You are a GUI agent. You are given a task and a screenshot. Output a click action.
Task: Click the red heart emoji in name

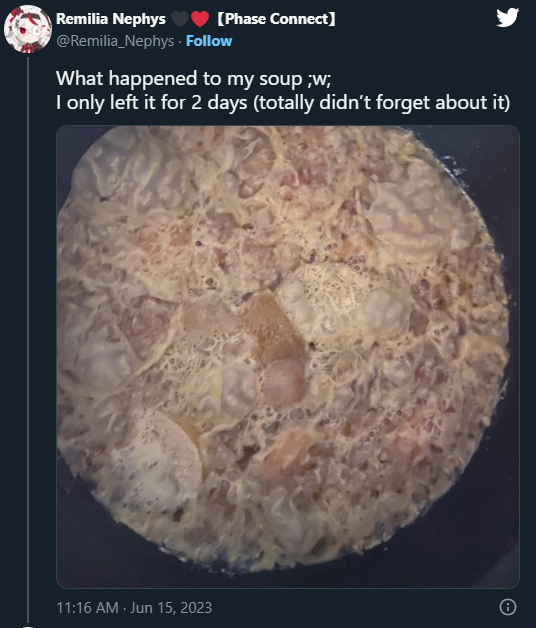click(x=200, y=19)
